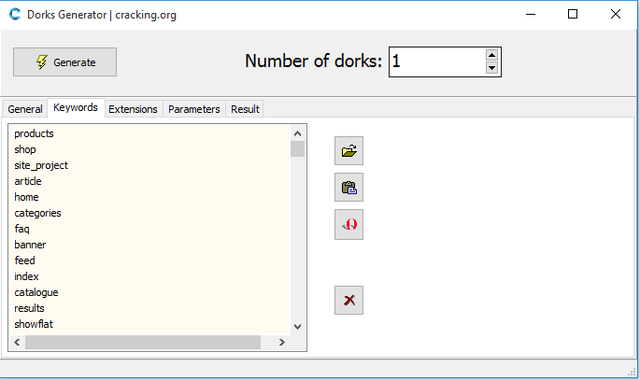Screen dimensions: 640x379
Task: Click the horizontal scroll right arrow
Action: [x=282, y=342]
